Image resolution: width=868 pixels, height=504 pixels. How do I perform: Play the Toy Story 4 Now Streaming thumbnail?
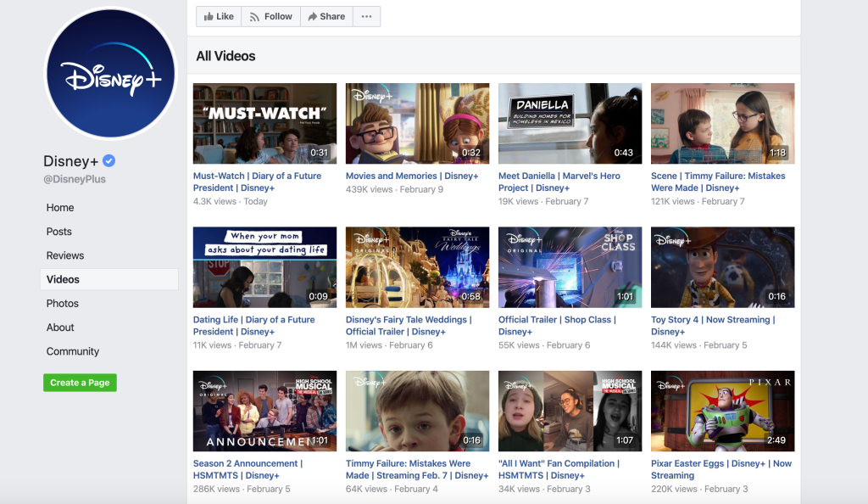722,267
